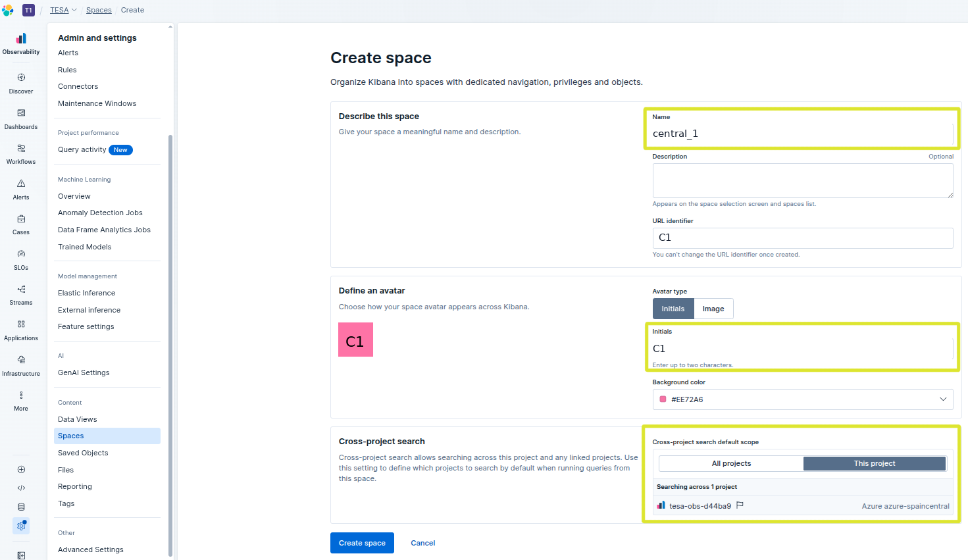Click into the Description text area

(803, 180)
